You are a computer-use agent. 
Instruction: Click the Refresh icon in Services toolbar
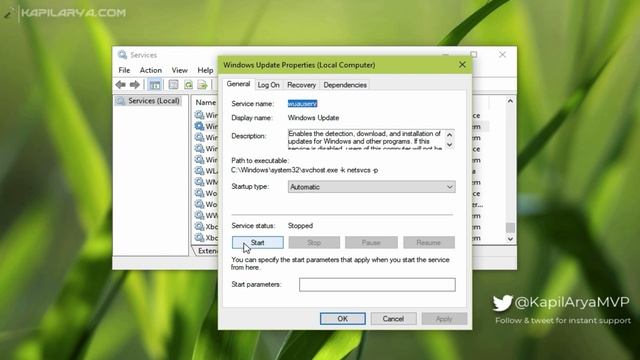coord(188,84)
